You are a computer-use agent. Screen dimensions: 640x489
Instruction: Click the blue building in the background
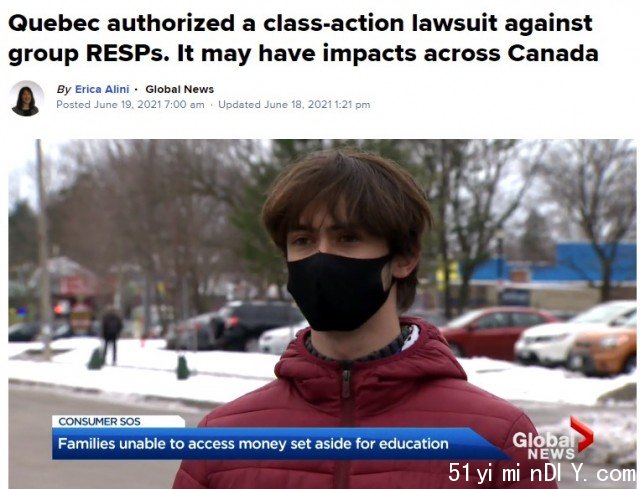[x=553, y=264]
